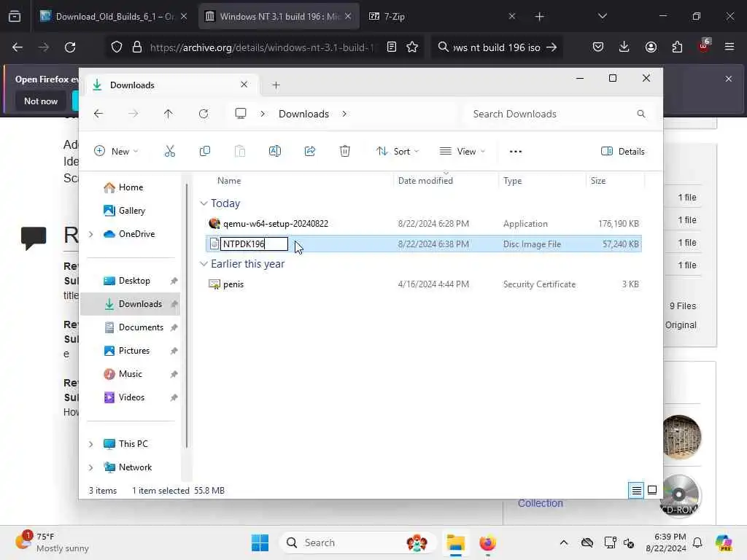
Task: Open File Explorer from the taskbar
Action: point(455,542)
